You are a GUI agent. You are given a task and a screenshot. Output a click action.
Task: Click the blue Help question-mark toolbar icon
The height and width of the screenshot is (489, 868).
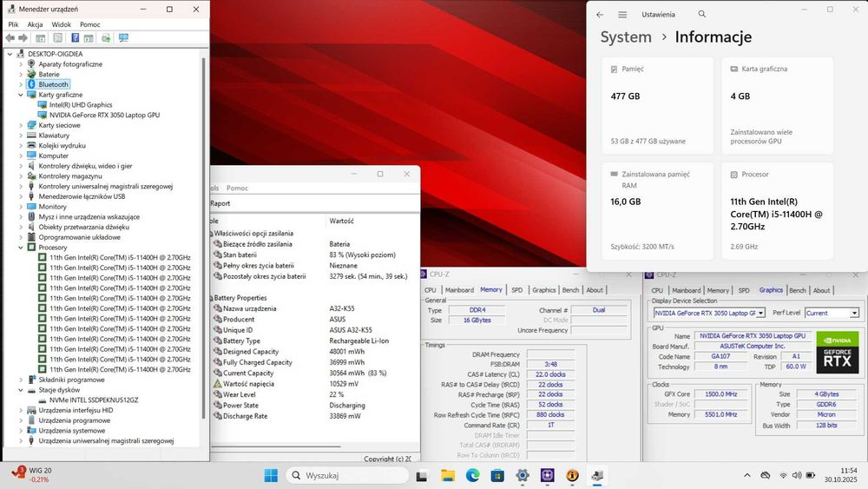pos(75,37)
